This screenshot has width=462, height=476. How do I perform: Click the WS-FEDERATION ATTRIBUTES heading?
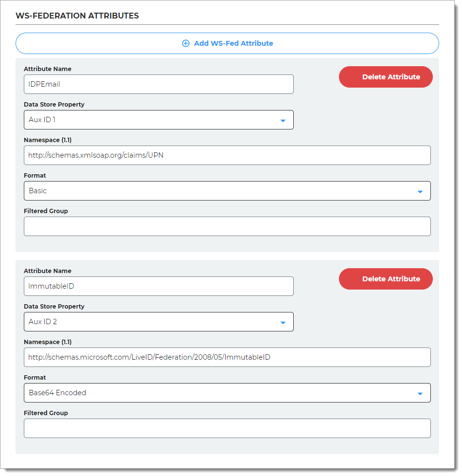(78, 16)
